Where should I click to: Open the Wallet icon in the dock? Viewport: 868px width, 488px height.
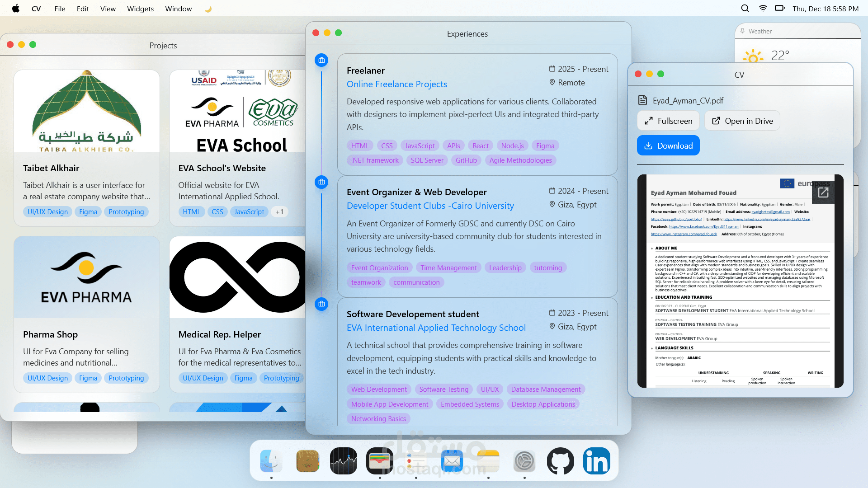tap(380, 461)
